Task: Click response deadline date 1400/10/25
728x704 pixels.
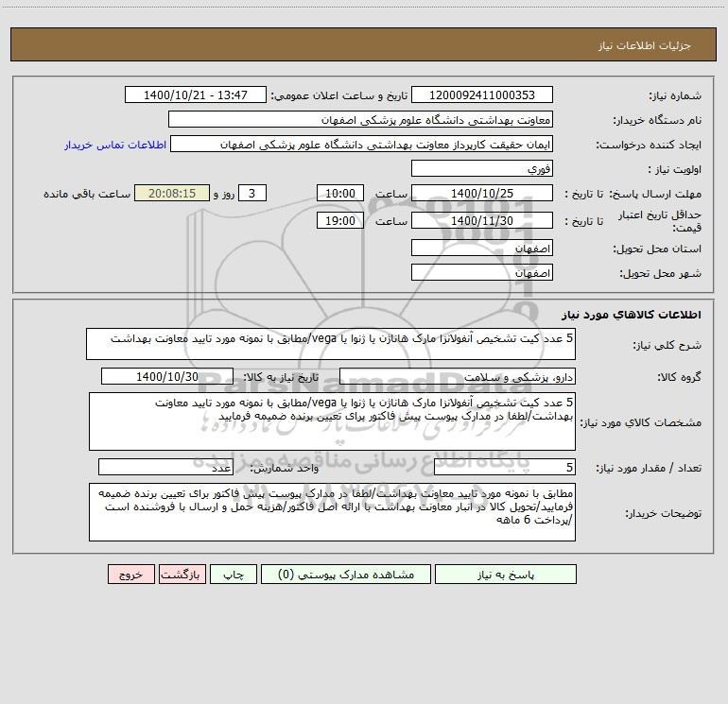Action: (482, 193)
